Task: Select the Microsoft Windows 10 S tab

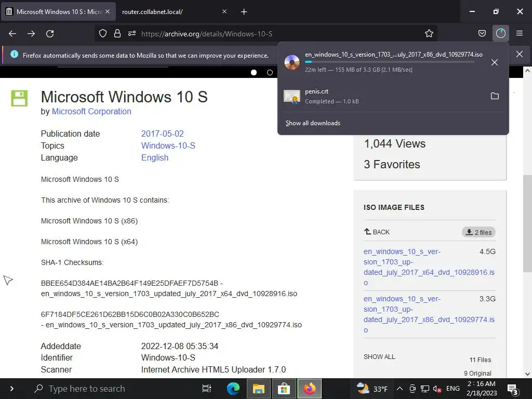Action: point(59,12)
